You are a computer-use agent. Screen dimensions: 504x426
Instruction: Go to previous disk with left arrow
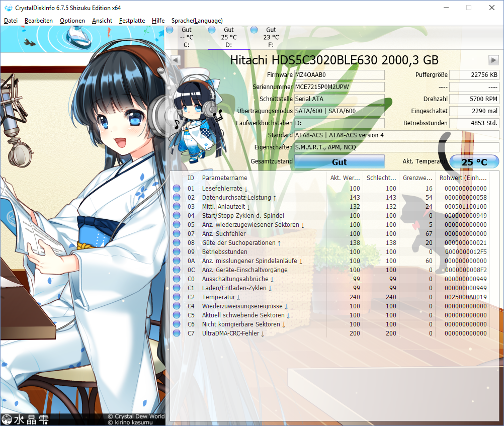point(176,60)
